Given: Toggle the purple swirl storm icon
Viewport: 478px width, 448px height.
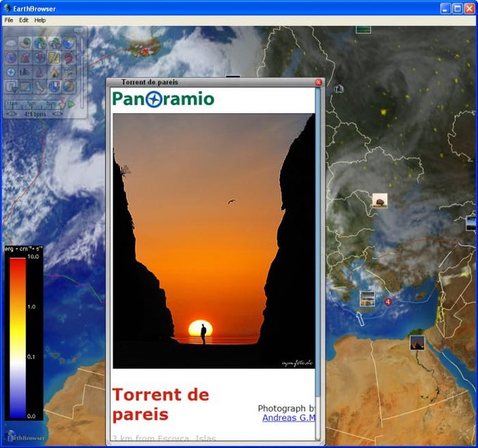Looking at the screenshot, I should 11,58.
